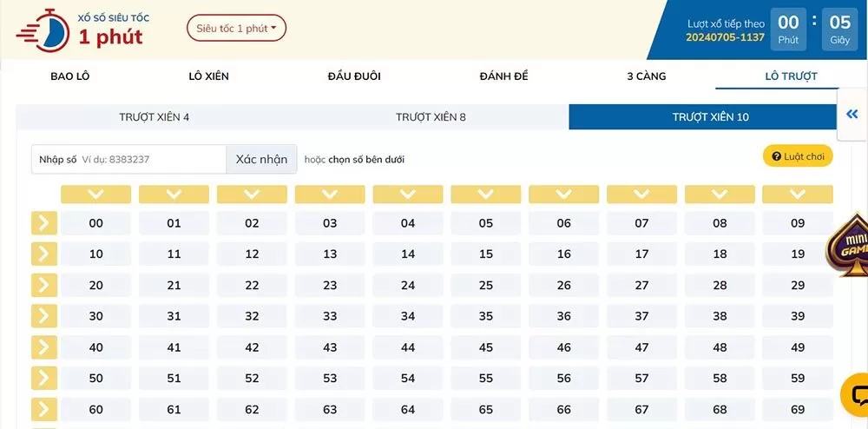Toggle number 68 selection
Screen dimensions: 868x429
[720, 410]
